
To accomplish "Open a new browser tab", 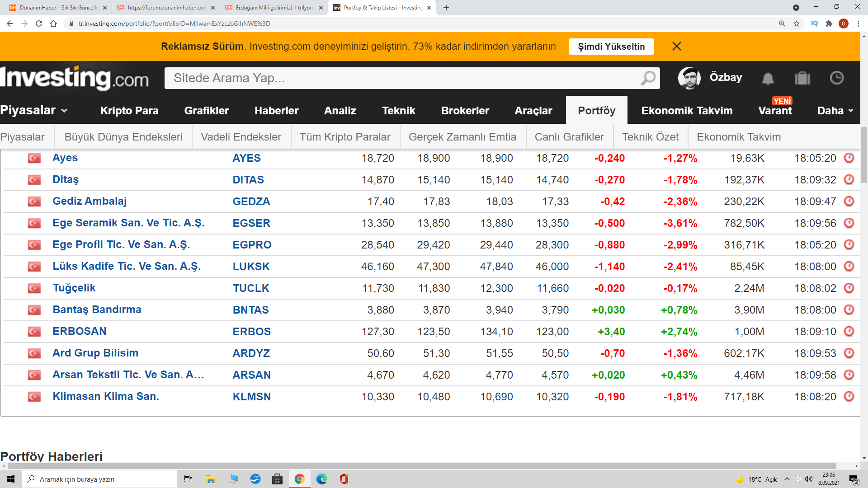I will click(446, 8).
